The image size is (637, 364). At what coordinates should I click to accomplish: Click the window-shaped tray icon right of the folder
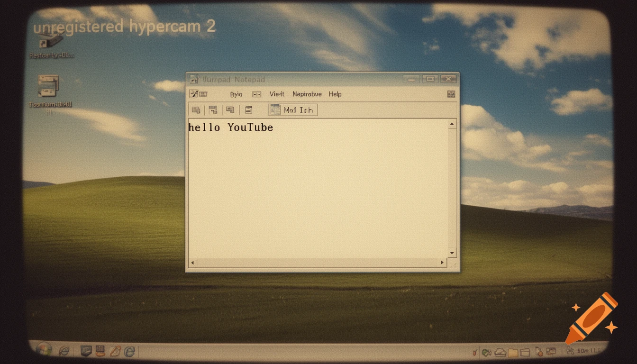[525, 352]
